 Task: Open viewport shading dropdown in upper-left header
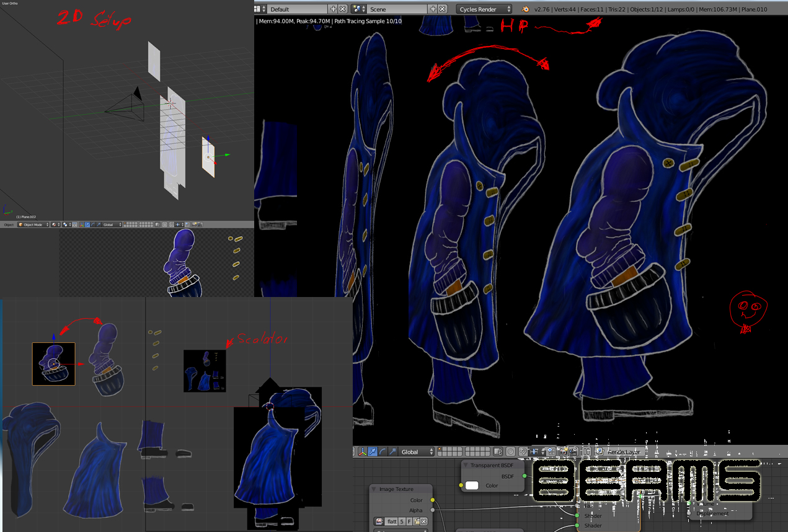pos(56,224)
